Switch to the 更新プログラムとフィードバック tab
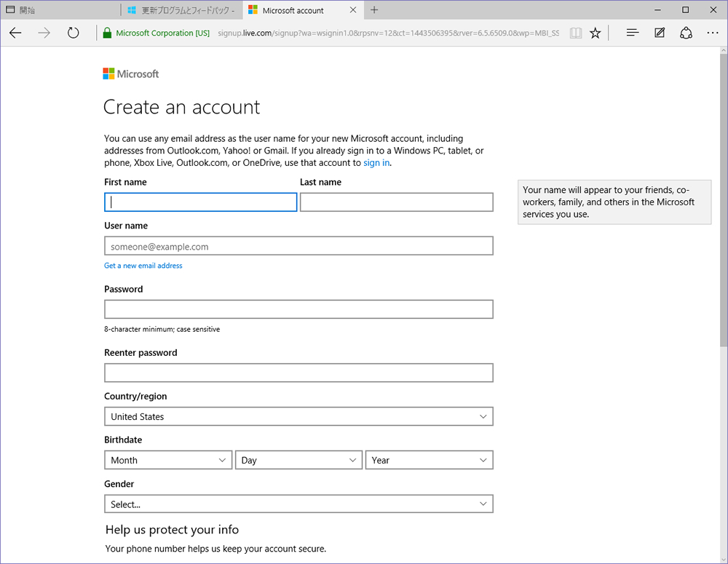 [x=181, y=10]
